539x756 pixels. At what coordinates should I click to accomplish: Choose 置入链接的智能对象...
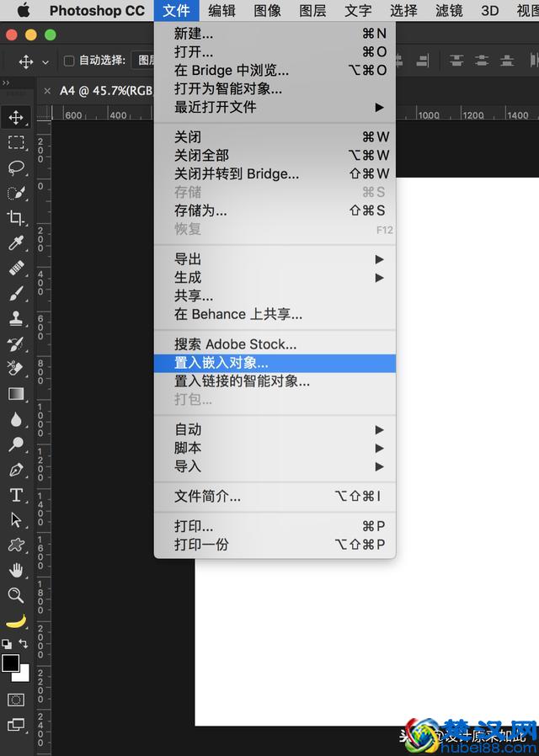pyautogui.click(x=275, y=381)
